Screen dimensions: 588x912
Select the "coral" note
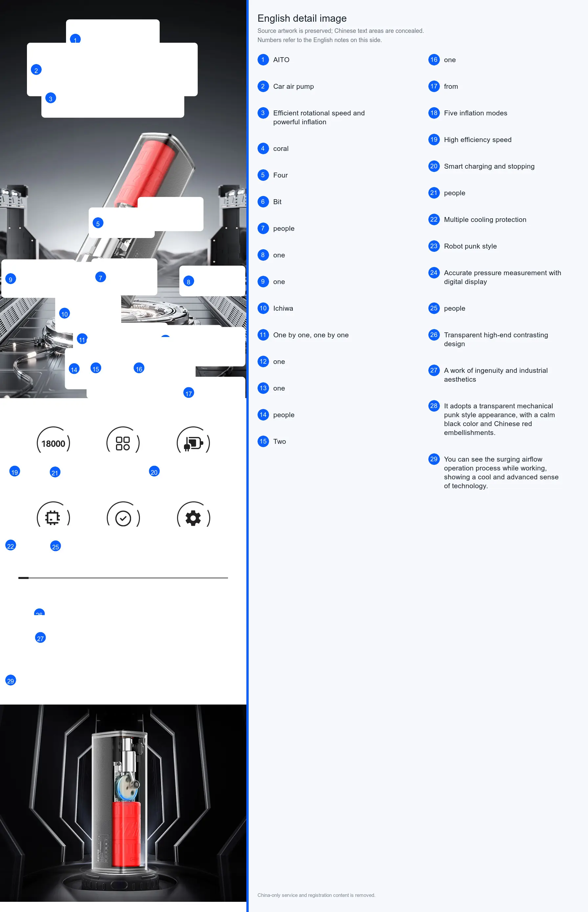coord(281,149)
